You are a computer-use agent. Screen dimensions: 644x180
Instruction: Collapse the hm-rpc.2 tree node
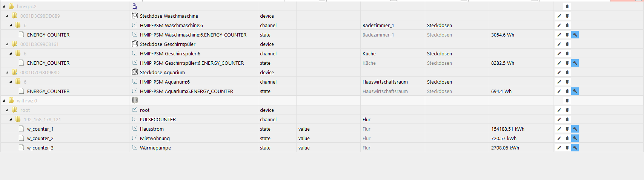(x=4, y=7)
